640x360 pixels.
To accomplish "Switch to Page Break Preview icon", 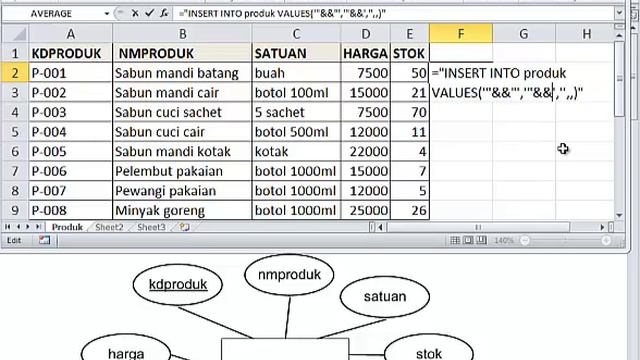I will click(482, 240).
